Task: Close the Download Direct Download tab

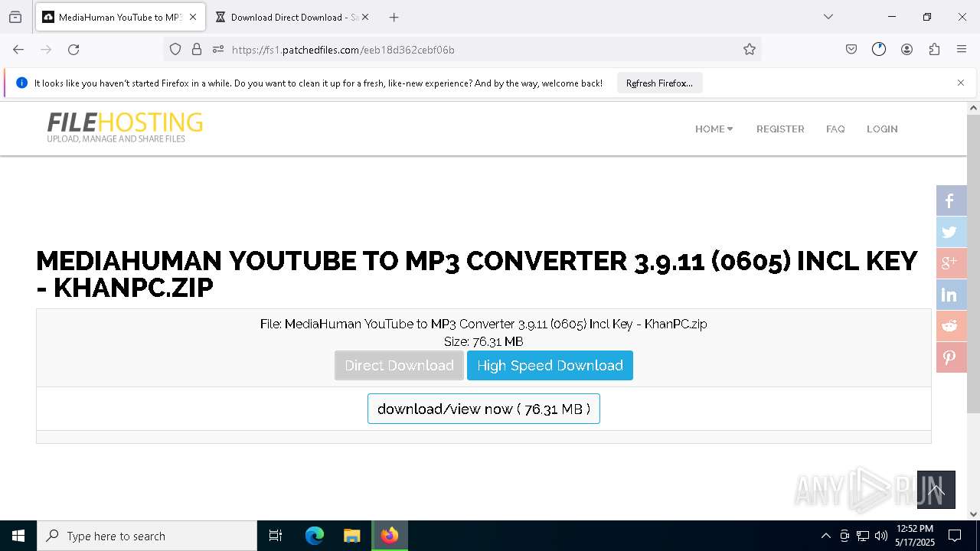Action: tap(365, 17)
